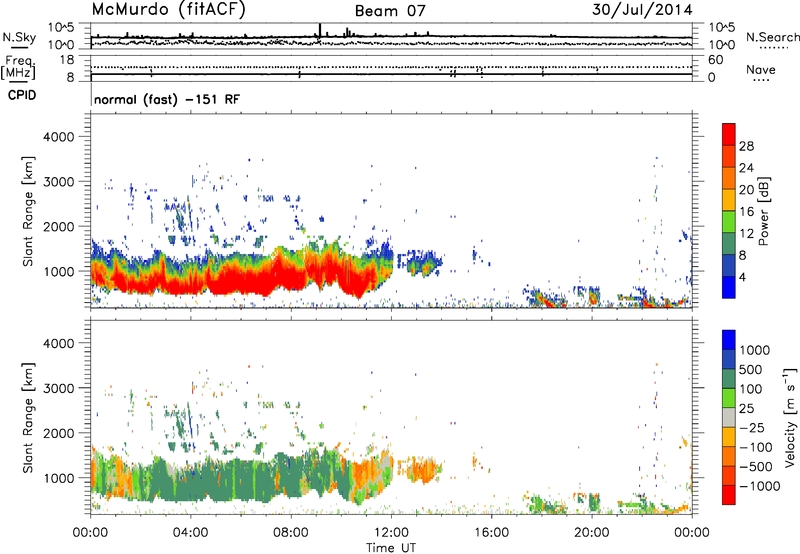This screenshot has width=800, height=554.
Task: Pick the gray -25 to 25 velocity swatch
Action: pos(729,417)
